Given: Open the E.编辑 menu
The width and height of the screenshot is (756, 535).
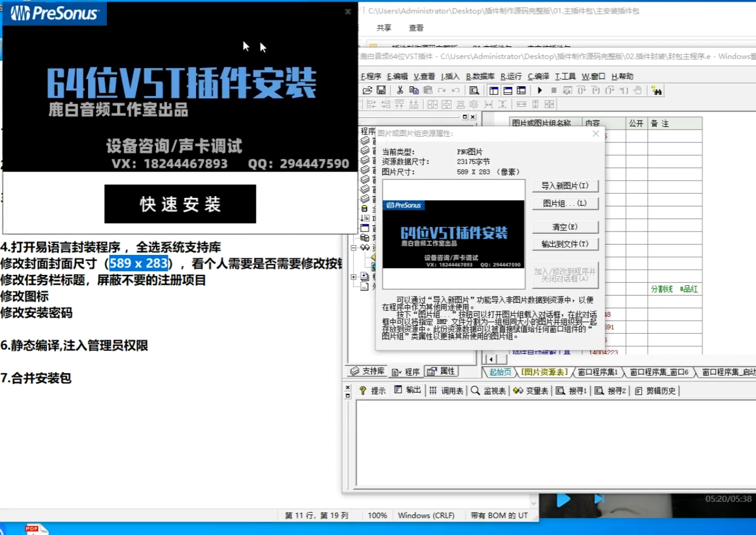Looking at the screenshot, I should click(397, 77).
